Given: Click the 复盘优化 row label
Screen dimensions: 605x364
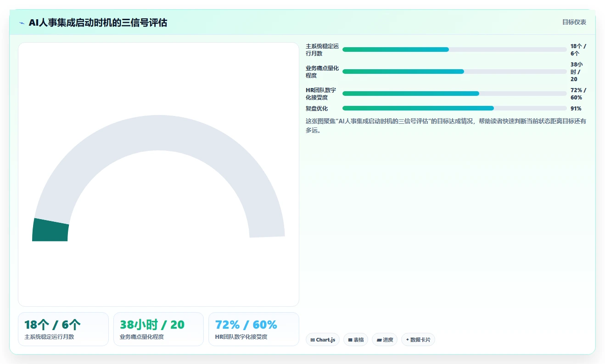Looking at the screenshot, I should click(317, 109).
